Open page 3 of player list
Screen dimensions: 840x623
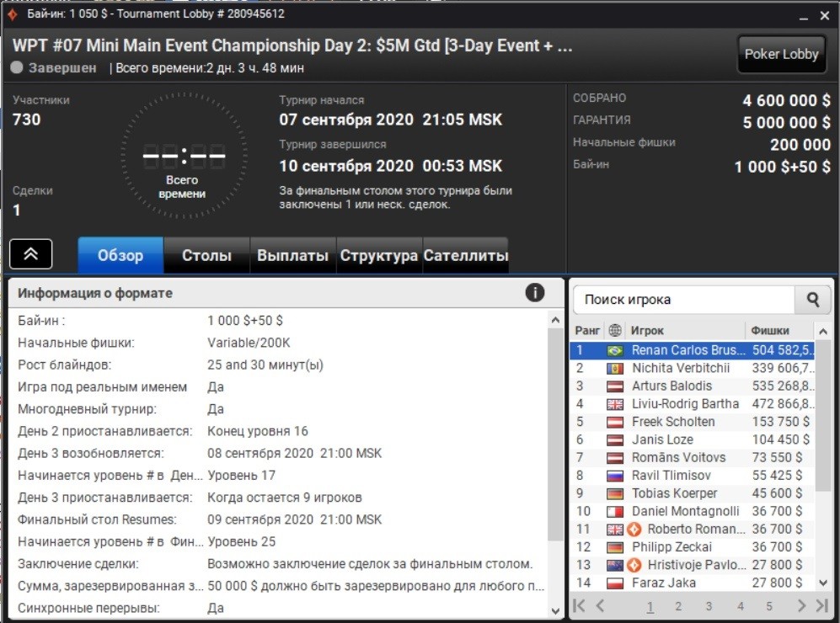coord(709,606)
